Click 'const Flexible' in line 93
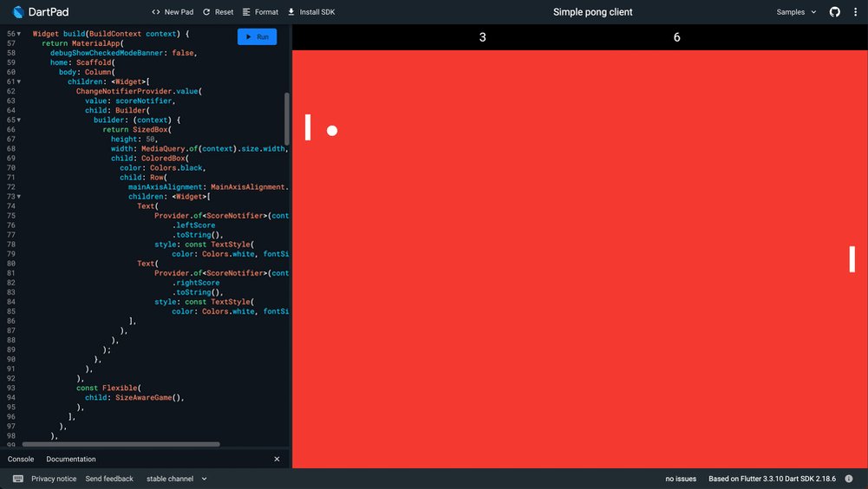 (107, 388)
